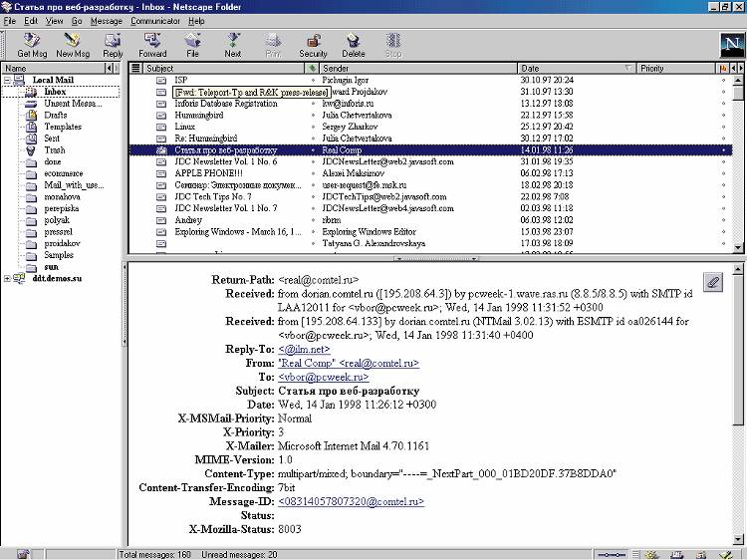Screen dimensions: 747x560
Task: Open the Trash folder
Action: pyautogui.click(x=45, y=150)
